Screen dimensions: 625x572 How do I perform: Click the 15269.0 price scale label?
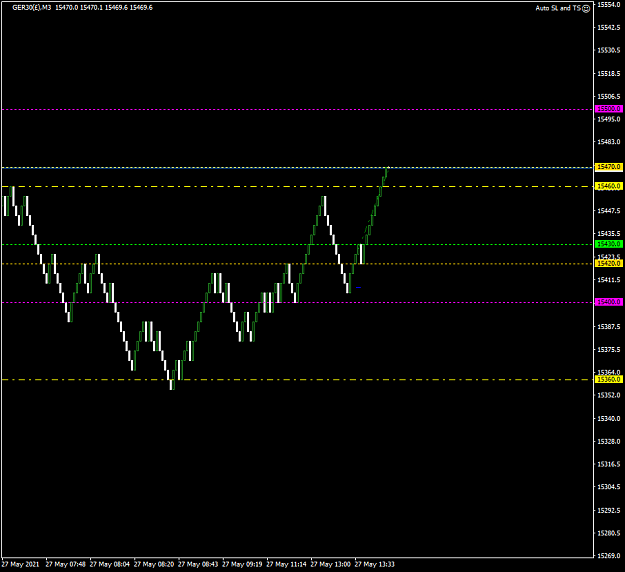[609, 556]
